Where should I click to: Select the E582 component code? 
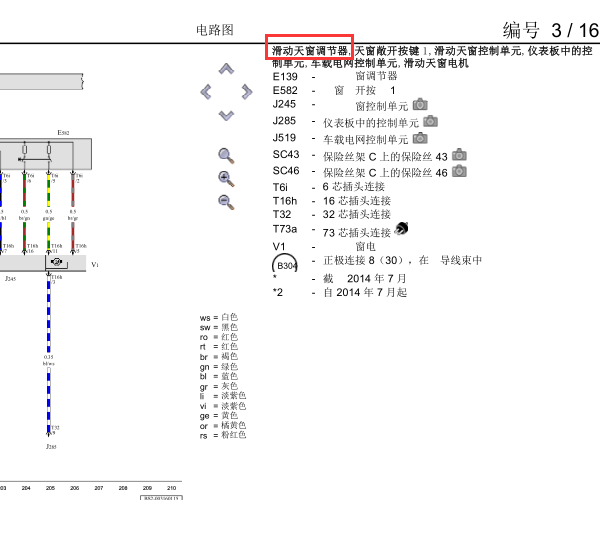pos(285,90)
